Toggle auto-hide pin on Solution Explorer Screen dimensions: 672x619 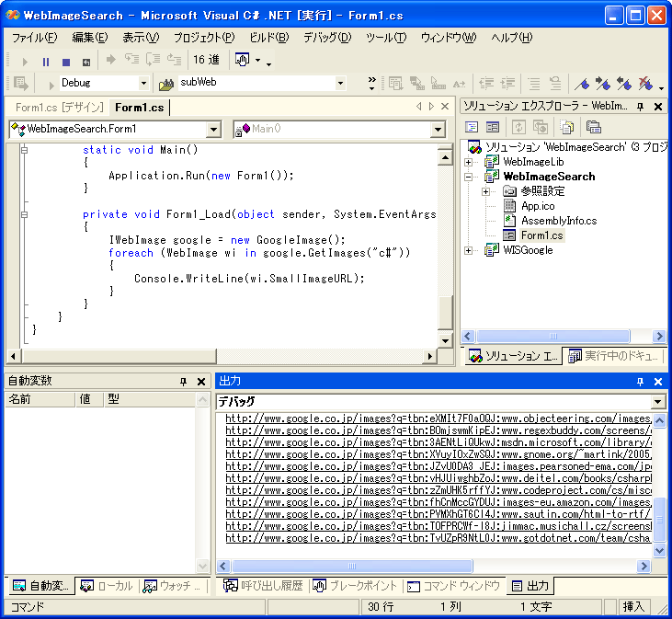pyautogui.click(x=641, y=107)
